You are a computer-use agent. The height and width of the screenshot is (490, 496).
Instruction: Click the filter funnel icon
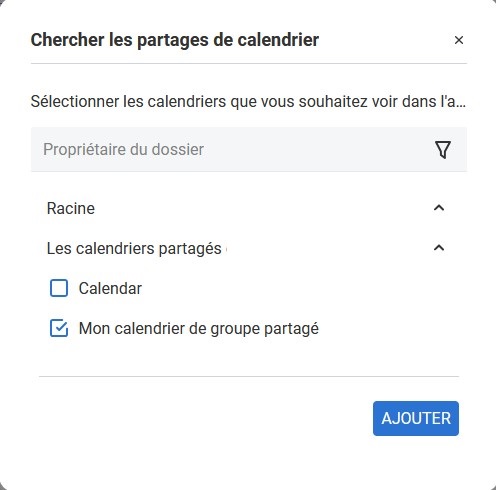click(443, 149)
